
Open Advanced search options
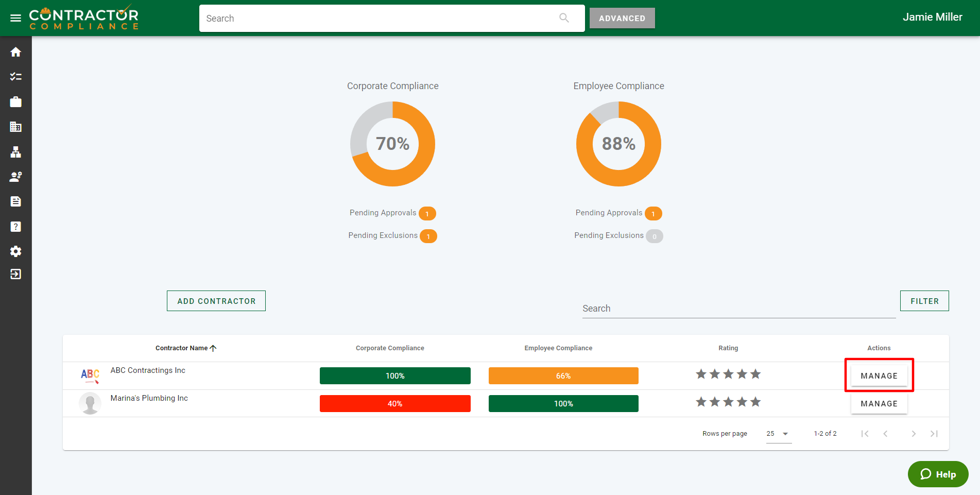coord(622,18)
